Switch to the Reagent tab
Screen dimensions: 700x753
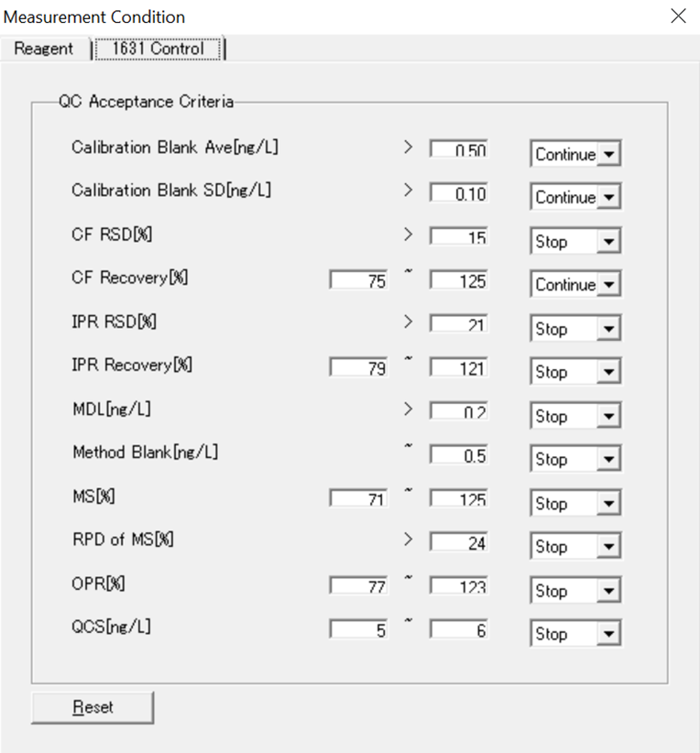click(x=43, y=49)
